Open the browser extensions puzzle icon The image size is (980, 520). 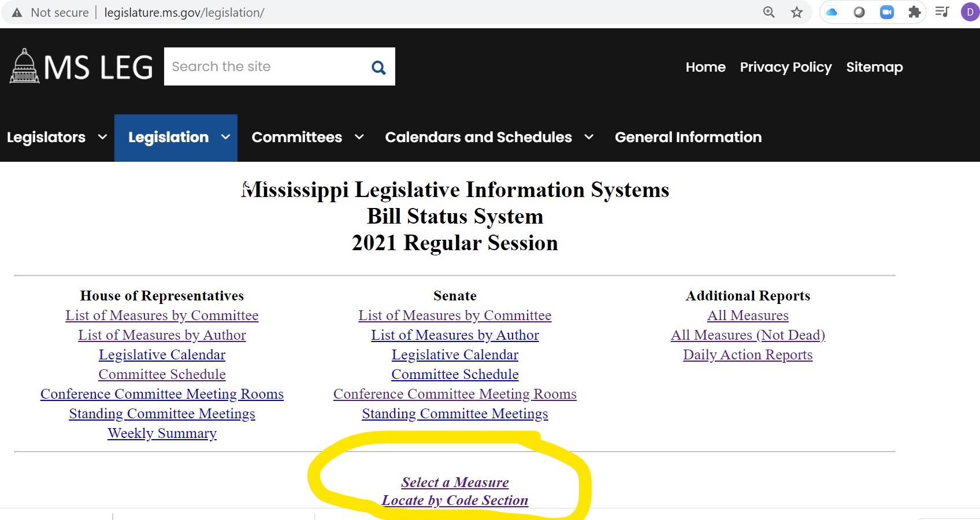pyautogui.click(x=914, y=12)
